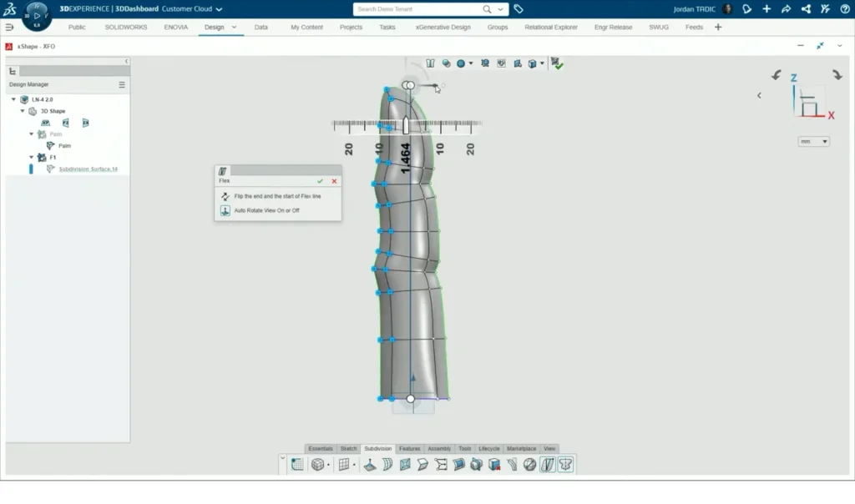This screenshot has height=504, width=855.
Task: Confirm the Flex operation with green checkmark
Action: [x=320, y=181]
